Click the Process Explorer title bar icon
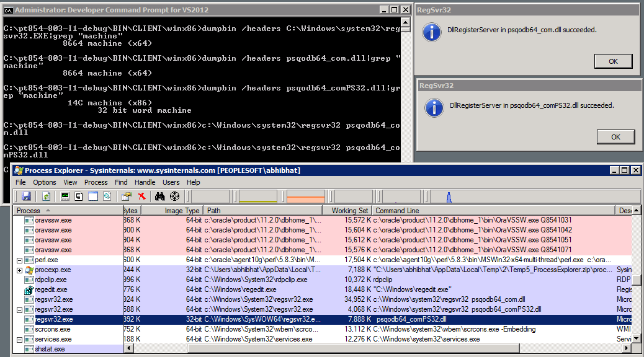The width and height of the screenshot is (644, 357). [x=19, y=170]
